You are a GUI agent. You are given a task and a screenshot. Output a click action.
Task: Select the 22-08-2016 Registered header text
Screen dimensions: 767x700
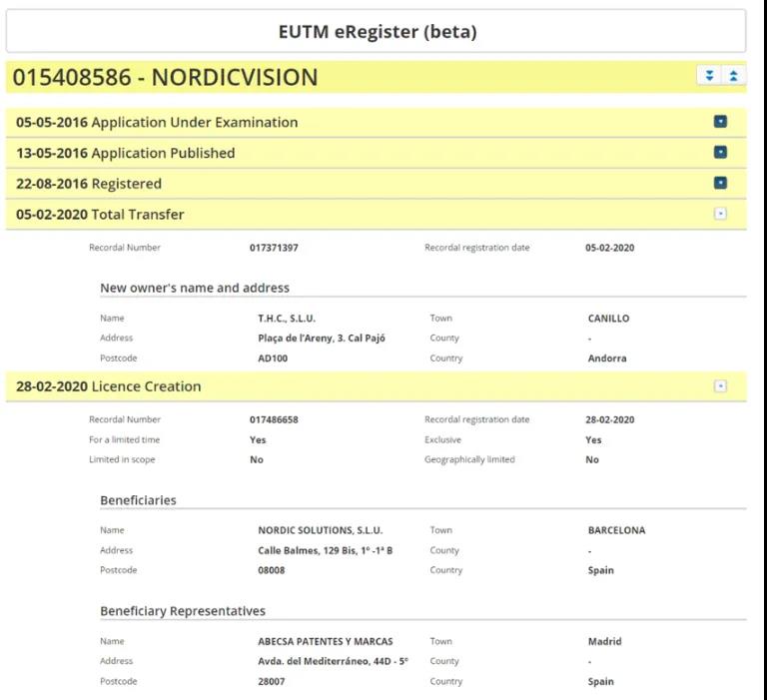pyautogui.click(x=89, y=184)
